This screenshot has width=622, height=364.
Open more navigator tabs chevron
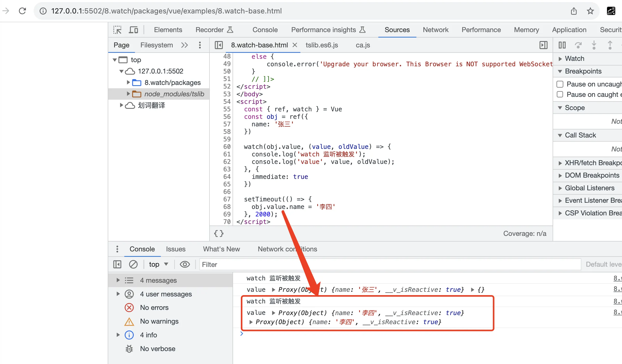pos(184,45)
